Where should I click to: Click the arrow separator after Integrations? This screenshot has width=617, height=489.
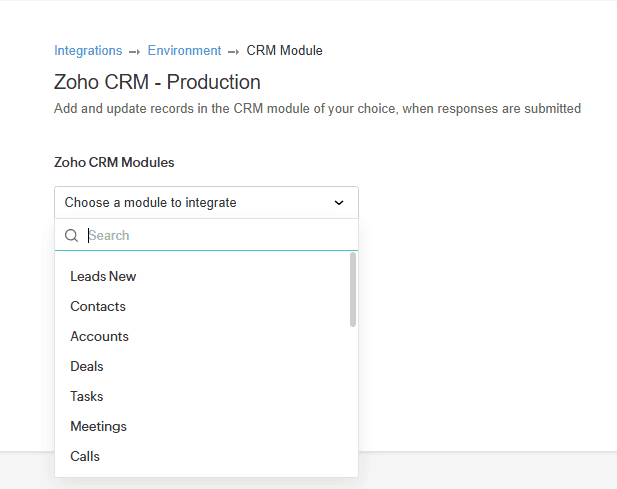click(134, 51)
